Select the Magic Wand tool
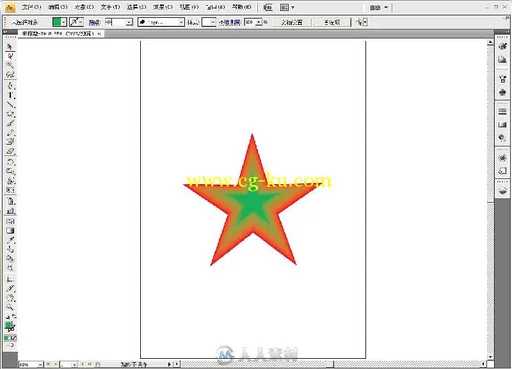 pyautogui.click(x=10, y=65)
